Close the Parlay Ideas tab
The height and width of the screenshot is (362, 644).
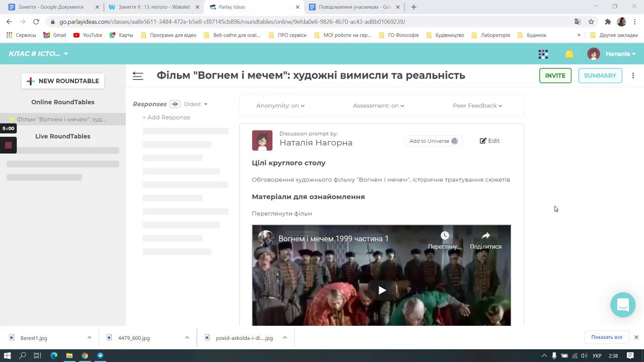click(297, 7)
